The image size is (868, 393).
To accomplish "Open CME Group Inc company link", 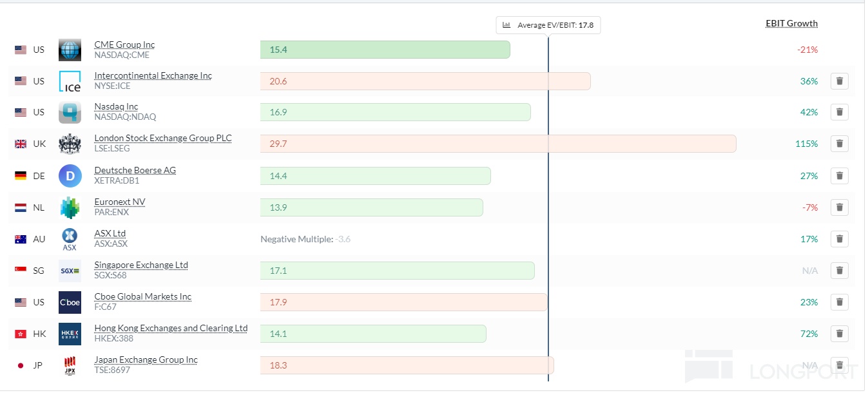I will click(124, 44).
